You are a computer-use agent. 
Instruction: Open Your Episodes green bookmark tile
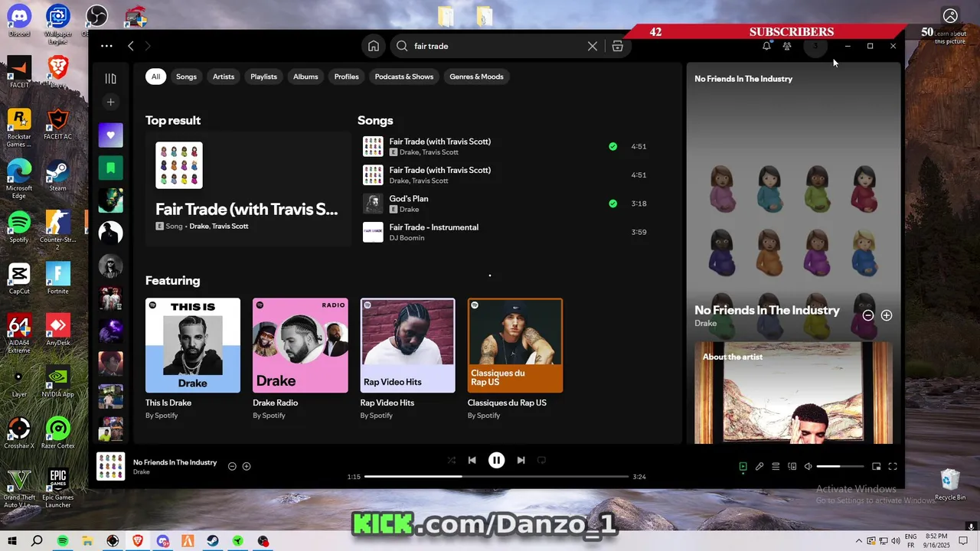[x=110, y=168]
